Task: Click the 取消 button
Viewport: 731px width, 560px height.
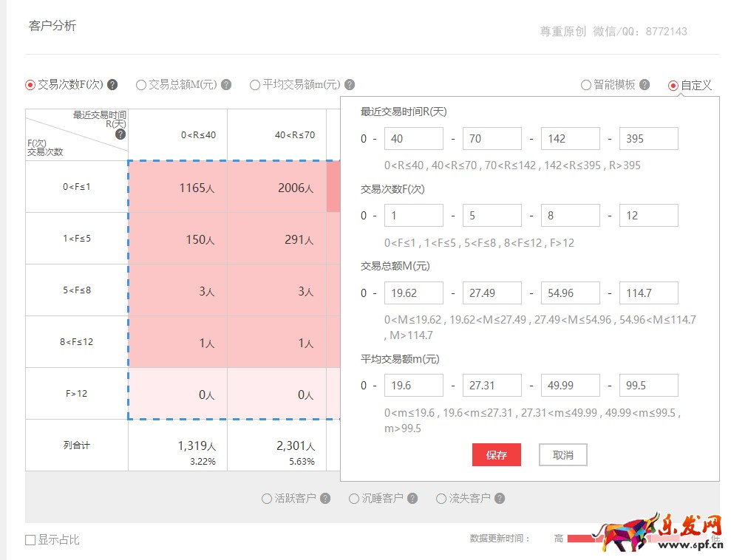Action: 562,455
